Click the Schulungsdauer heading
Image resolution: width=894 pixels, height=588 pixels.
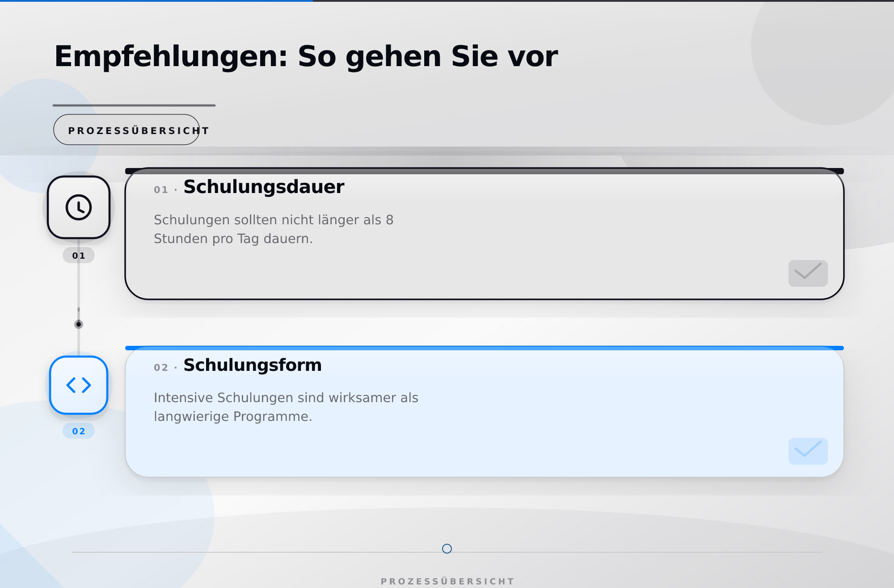click(x=264, y=187)
